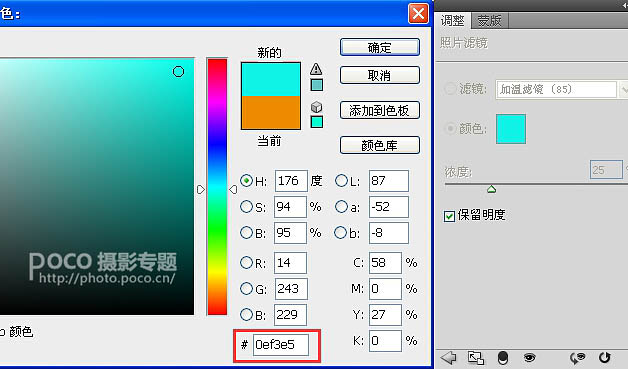Image resolution: width=628 pixels, height=369 pixels.
Task: Select the L lightness radio button
Action: point(341,181)
